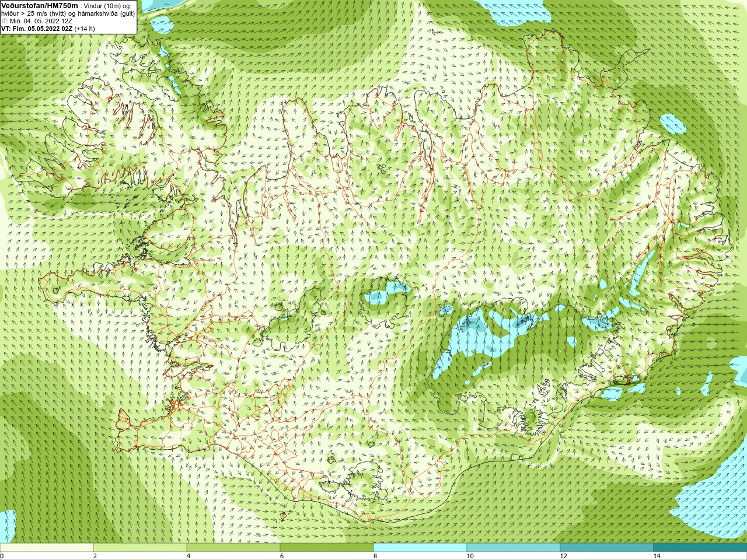
Task: Select the 0–2 m/s cream legend swatch
Action: [x=47, y=548]
